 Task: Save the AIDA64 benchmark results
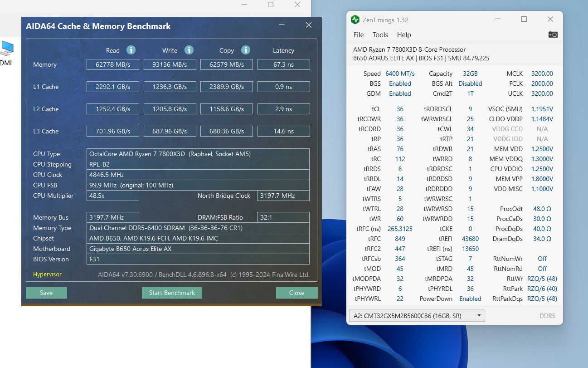46,293
